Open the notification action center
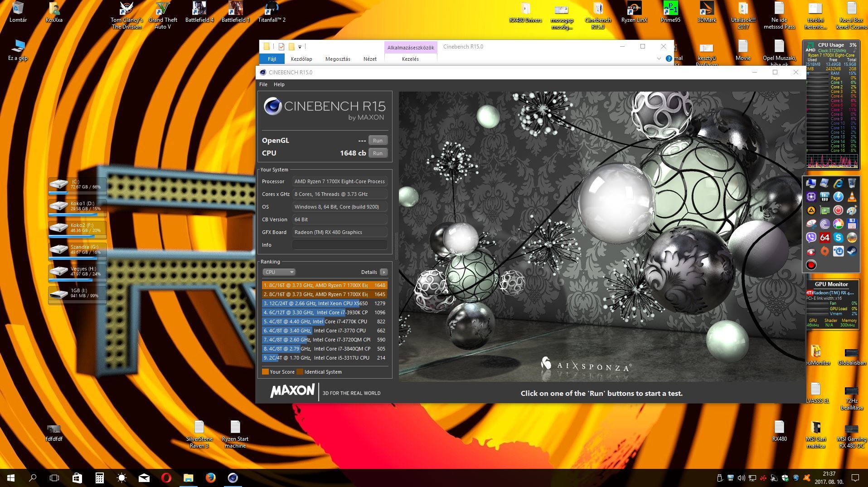Screen dimensions: 868x487 (855, 478)
